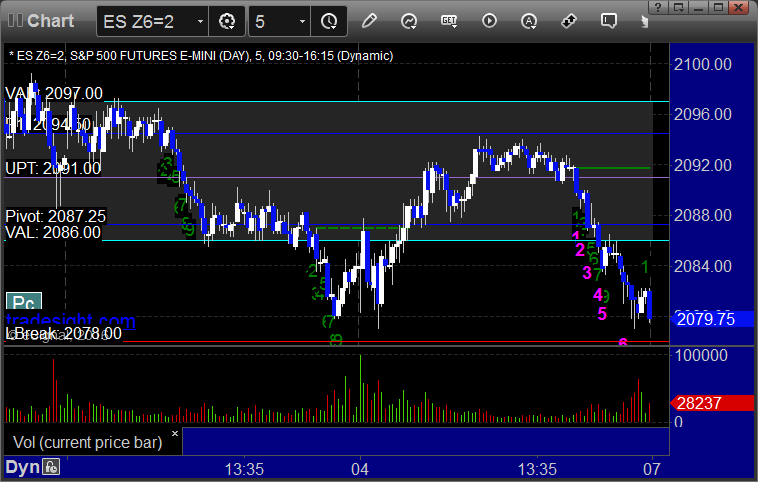Click the help question mark button
This screenshot has height=482, width=758.
pyautogui.click(x=657, y=7)
